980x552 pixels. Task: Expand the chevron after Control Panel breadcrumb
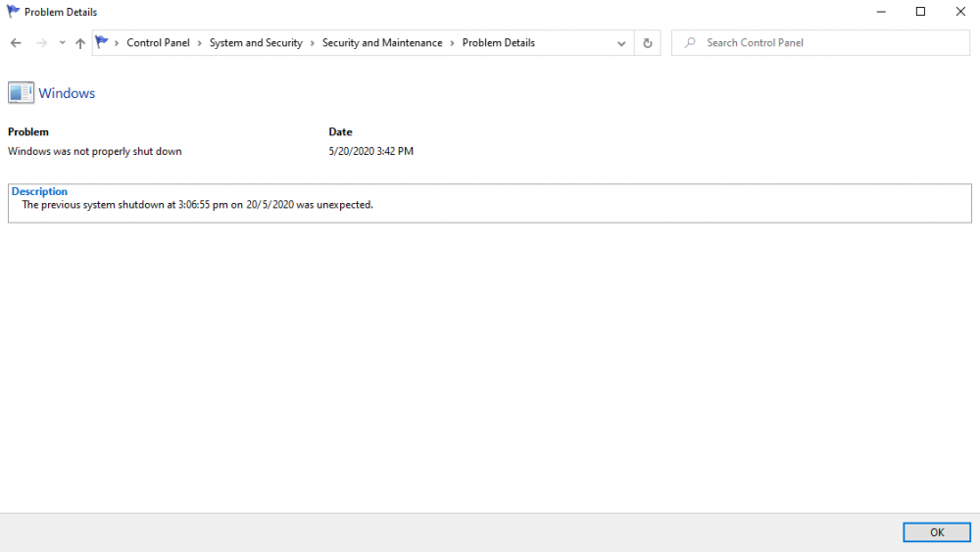200,43
